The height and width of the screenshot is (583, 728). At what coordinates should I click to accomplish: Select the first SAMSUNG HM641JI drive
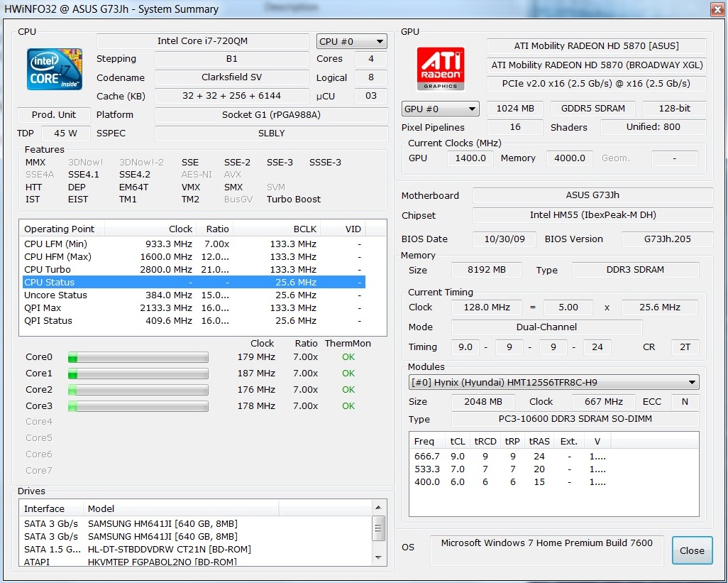coord(163,524)
